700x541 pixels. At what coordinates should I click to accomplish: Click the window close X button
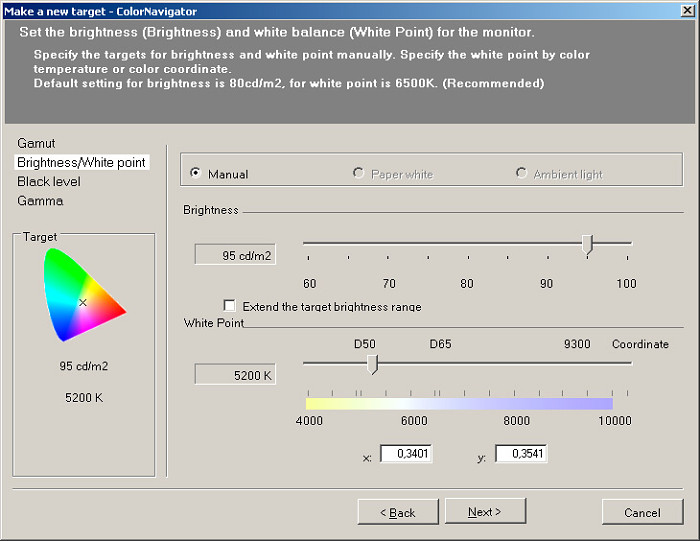(685, 10)
